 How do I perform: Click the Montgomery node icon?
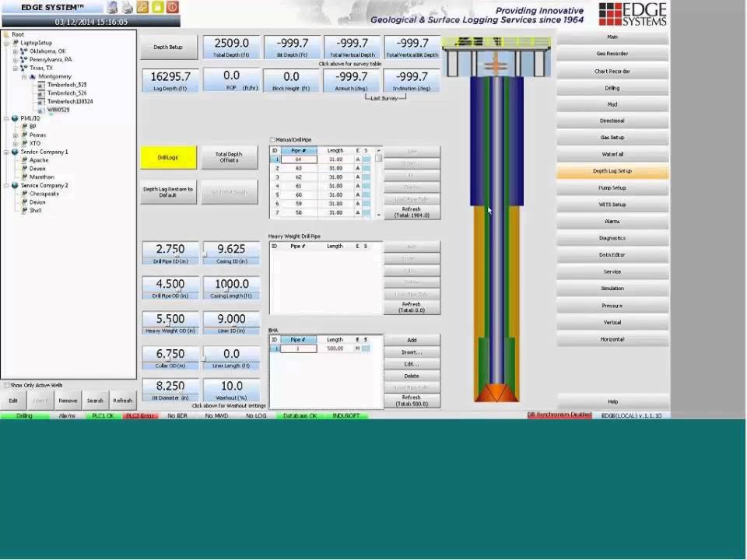tap(33, 76)
